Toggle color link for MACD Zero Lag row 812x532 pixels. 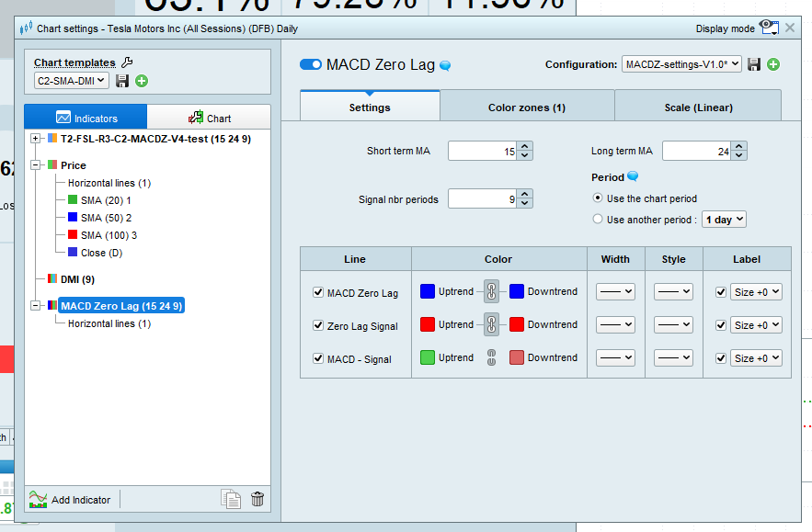pyautogui.click(x=491, y=291)
